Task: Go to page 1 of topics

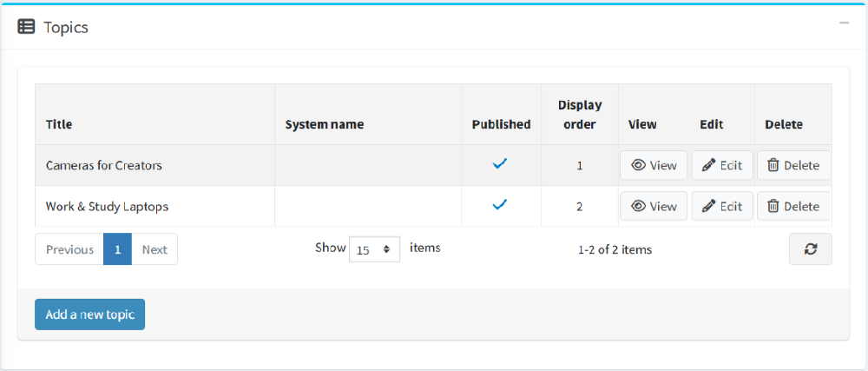Action: (117, 249)
